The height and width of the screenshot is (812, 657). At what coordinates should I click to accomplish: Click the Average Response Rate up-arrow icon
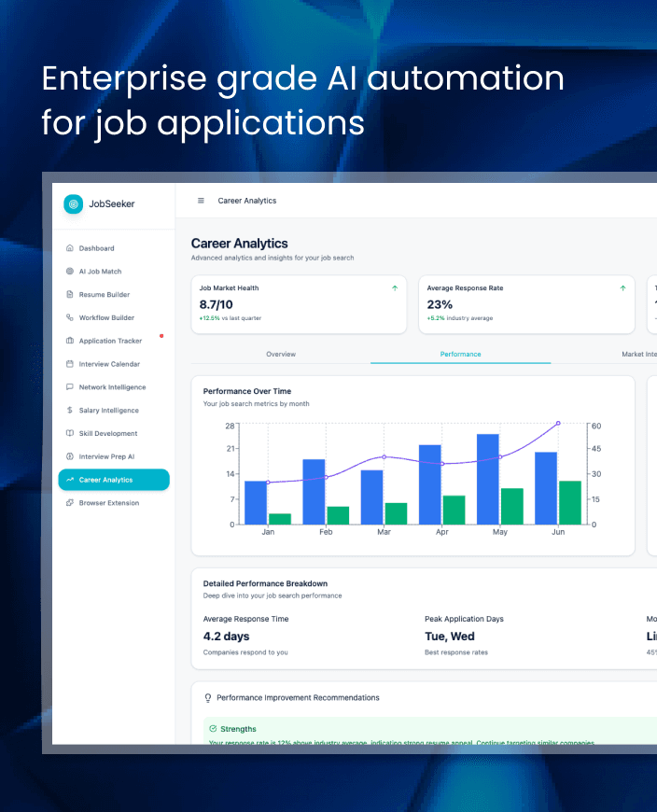pyautogui.click(x=622, y=287)
